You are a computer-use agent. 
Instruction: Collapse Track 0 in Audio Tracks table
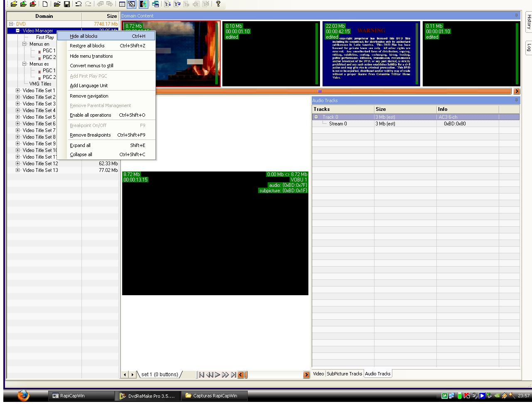click(x=316, y=117)
